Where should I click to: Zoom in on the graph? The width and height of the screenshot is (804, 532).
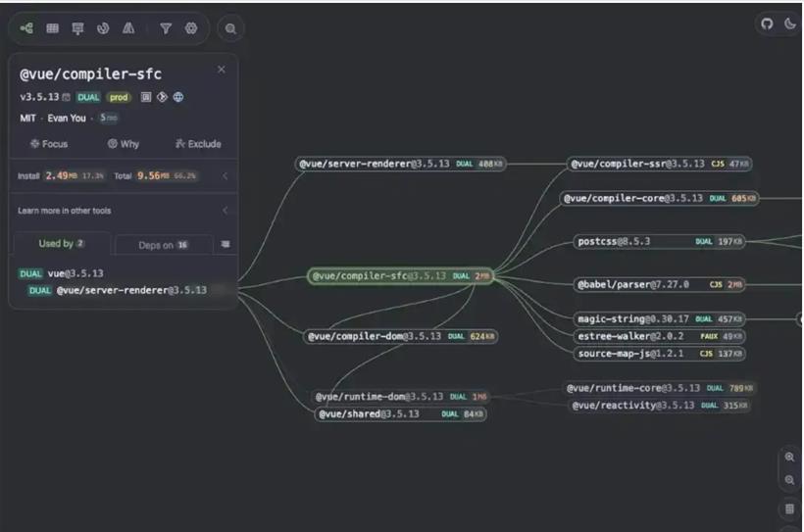[x=789, y=457]
